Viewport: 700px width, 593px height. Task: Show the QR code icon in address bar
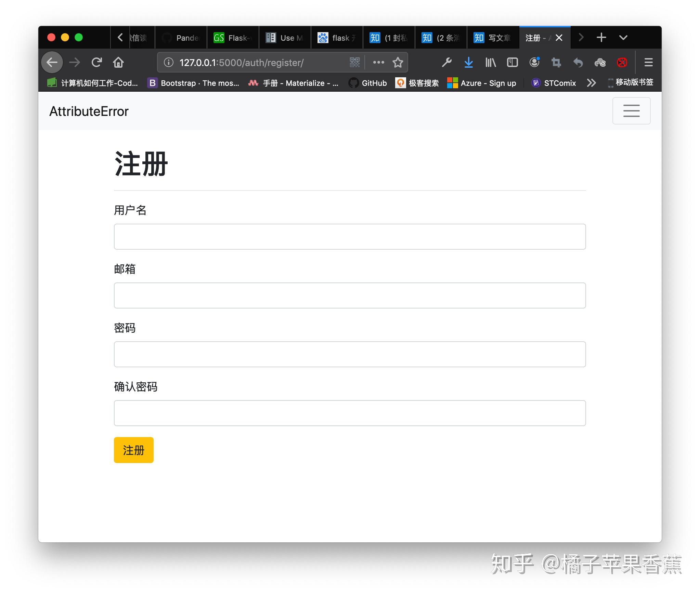coord(355,62)
